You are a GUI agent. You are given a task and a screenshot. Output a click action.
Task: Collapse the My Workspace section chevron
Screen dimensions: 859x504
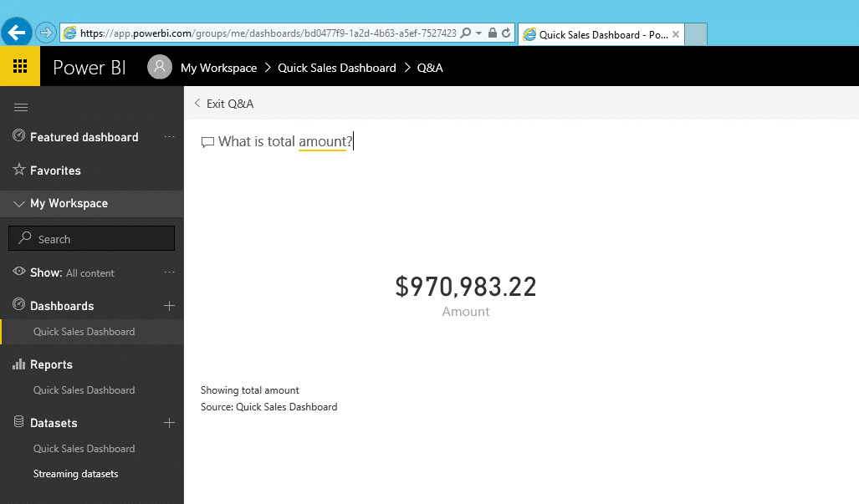19,204
